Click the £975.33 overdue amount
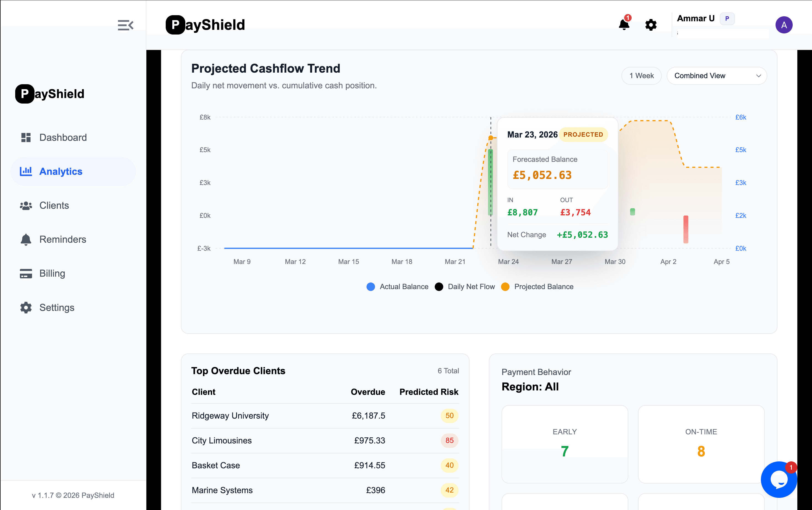 (x=369, y=441)
